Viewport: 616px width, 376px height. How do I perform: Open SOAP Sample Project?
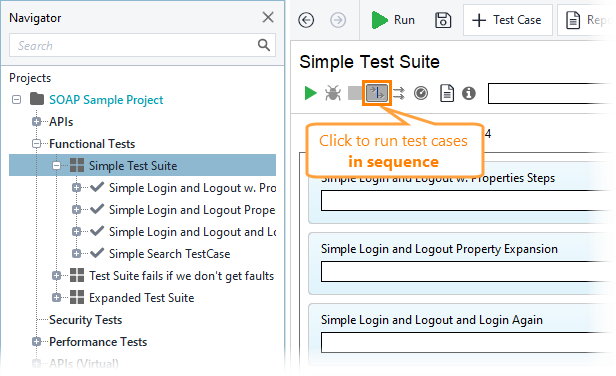tap(106, 100)
